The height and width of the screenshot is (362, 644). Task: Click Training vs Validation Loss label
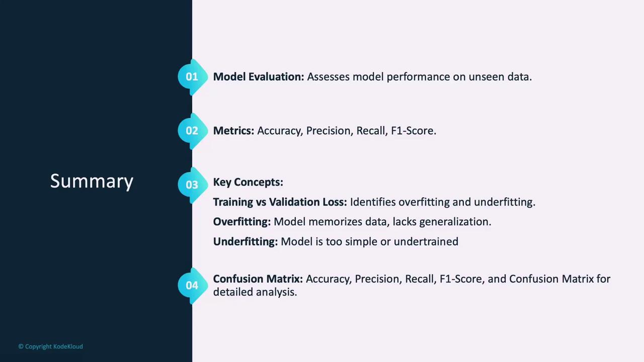280,202
